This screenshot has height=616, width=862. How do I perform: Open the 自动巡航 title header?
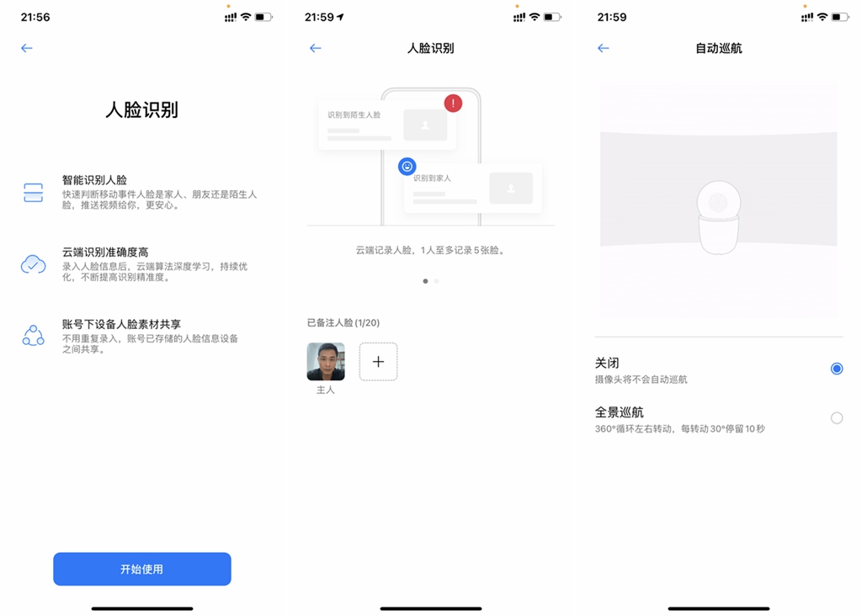[x=719, y=48]
